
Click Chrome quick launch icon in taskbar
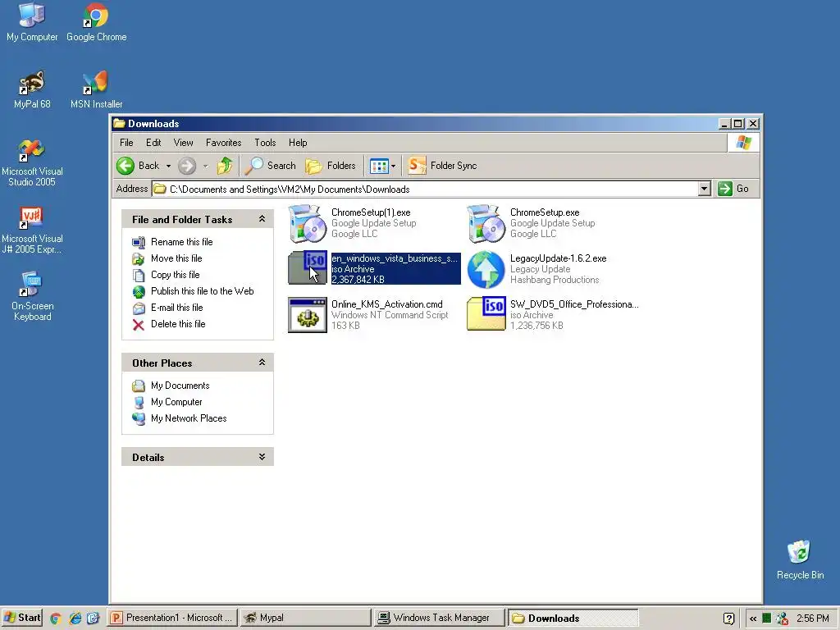[x=55, y=619]
